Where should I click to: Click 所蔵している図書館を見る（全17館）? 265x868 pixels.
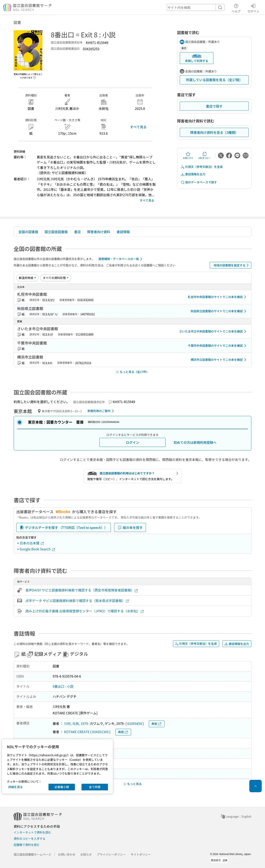(x=214, y=80)
